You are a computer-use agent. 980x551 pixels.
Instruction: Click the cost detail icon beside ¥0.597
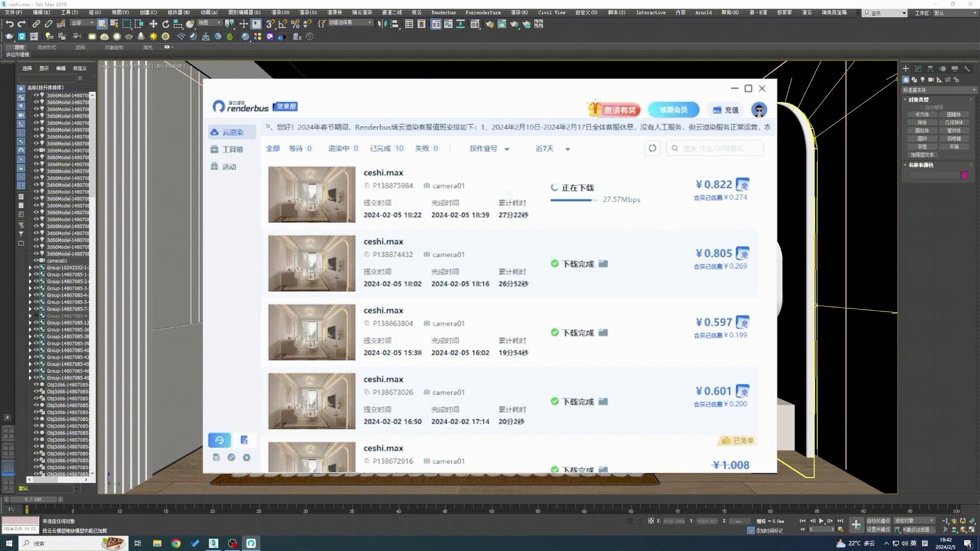click(x=743, y=322)
